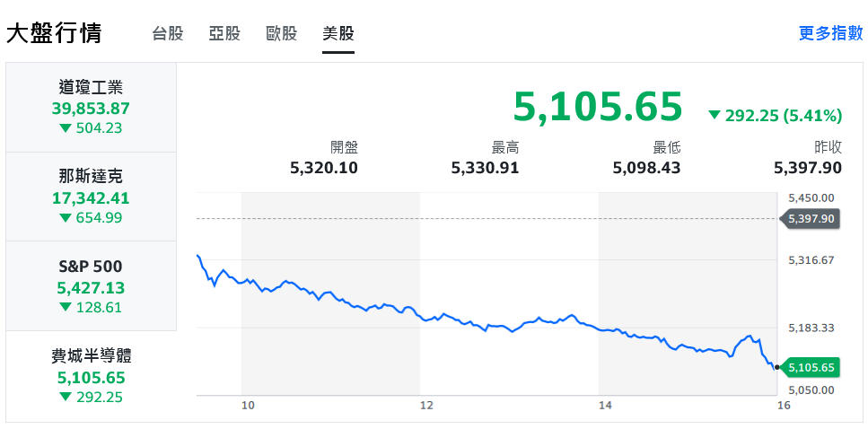Click the gray 5,397.90 previous close marker
This screenshot has width=868, height=429.
pos(811,219)
